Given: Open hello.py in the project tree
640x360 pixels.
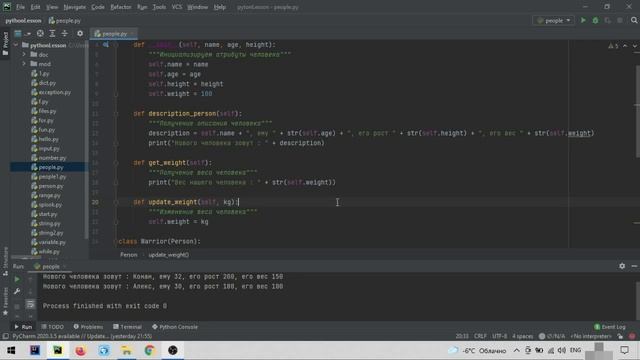Looking at the screenshot, I should coord(48,139).
